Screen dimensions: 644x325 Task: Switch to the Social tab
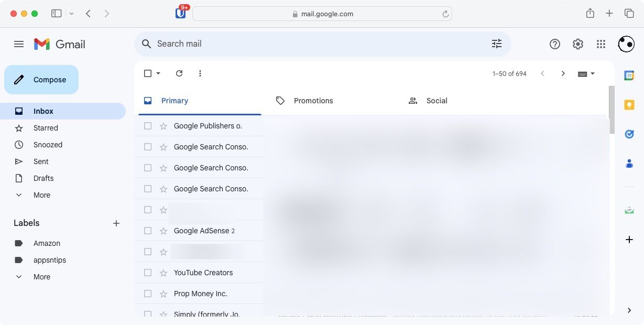(436, 101)
